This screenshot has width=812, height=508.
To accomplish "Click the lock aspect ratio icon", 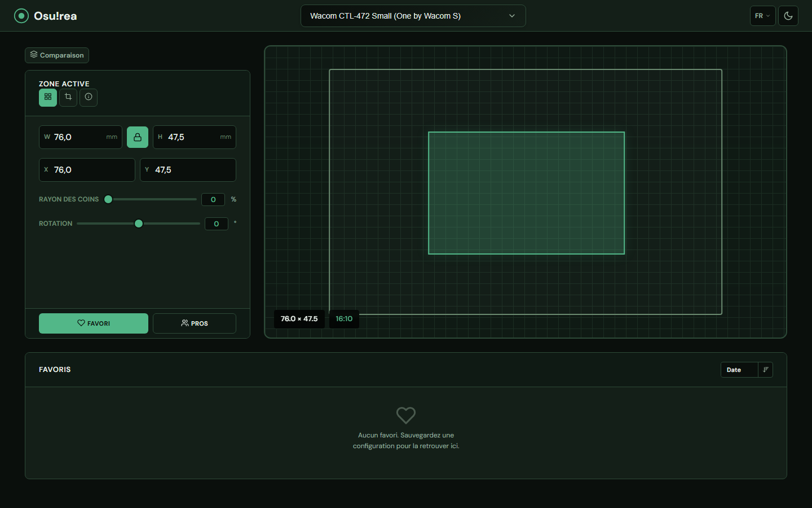I will [x=137, y=137].
